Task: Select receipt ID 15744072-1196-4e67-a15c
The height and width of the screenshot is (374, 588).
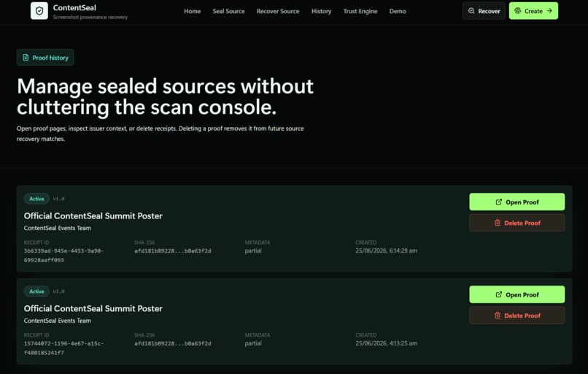Action: [x=63, y=348]
